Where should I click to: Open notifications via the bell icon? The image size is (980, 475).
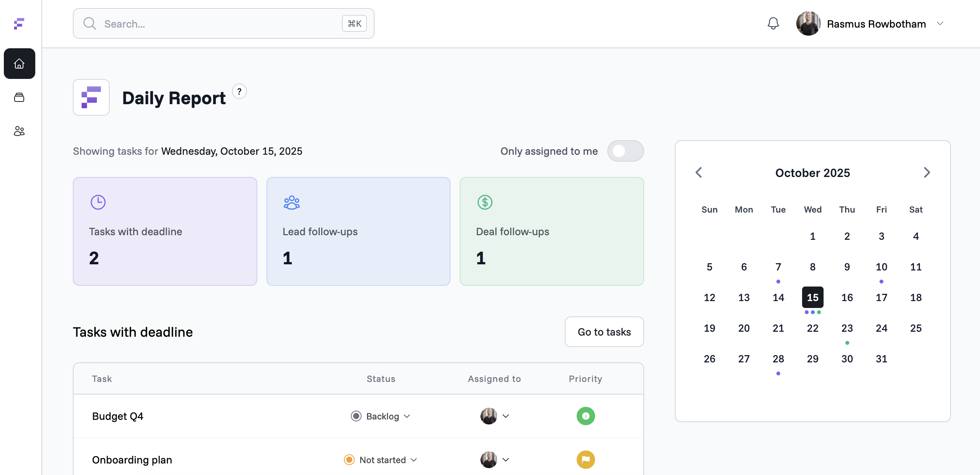pos(773,23)
